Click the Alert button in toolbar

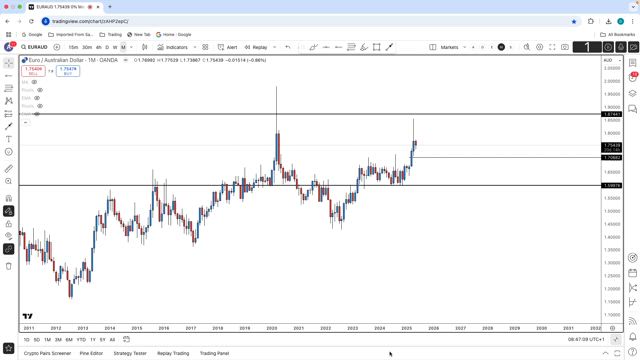(227, 47)
